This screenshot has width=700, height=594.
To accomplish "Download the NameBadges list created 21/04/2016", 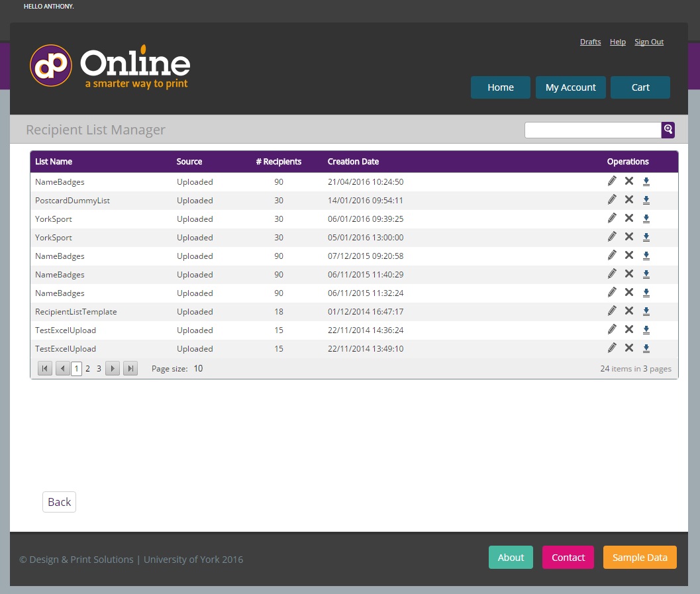I will [646, 181].
